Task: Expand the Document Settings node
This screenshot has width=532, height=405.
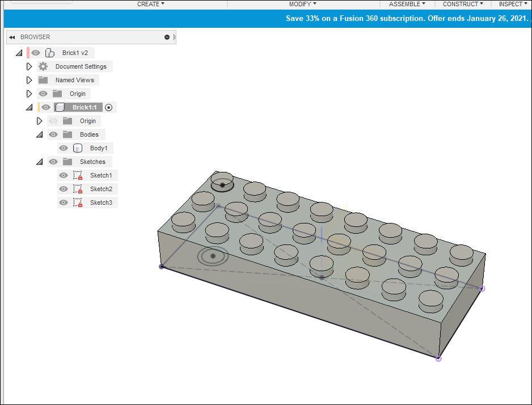Action: point(29,66)
